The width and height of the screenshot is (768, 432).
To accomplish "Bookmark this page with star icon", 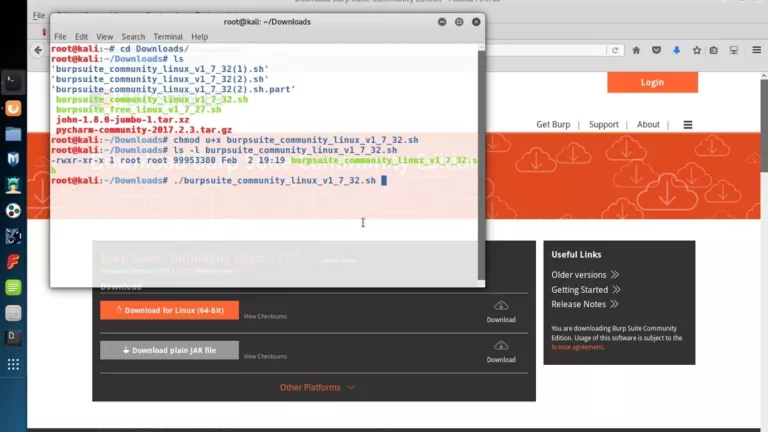I will tap(696, 50).
